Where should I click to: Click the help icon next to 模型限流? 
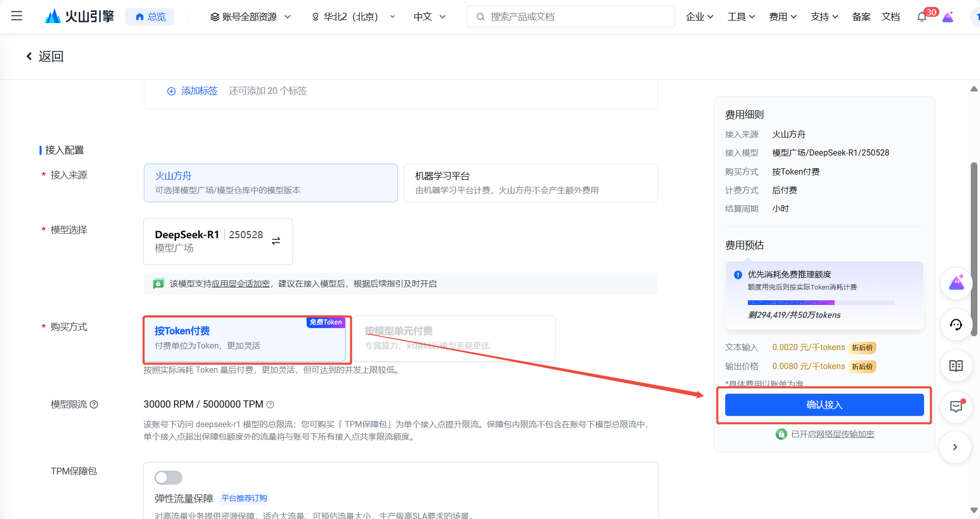tap(94, 405)
